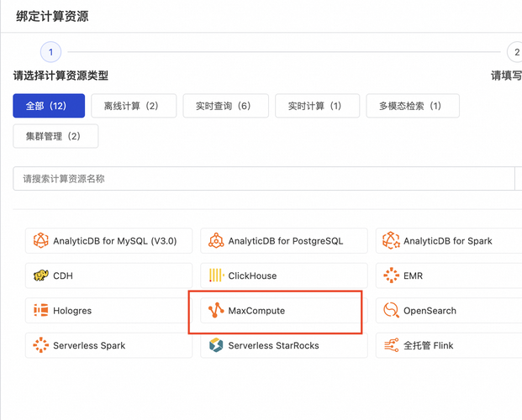Filter by 集群管理 (2)
522x420 pixels.
coord(55,136)
